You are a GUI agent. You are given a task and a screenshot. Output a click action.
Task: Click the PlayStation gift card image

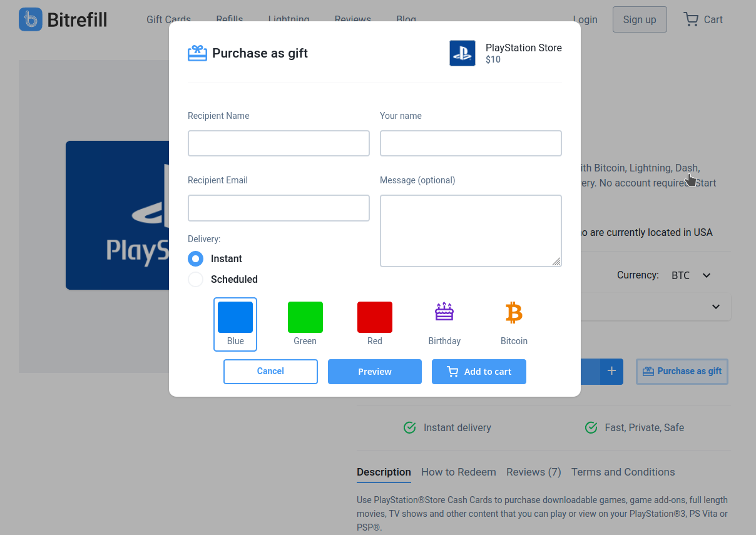[x=118, y=215]
